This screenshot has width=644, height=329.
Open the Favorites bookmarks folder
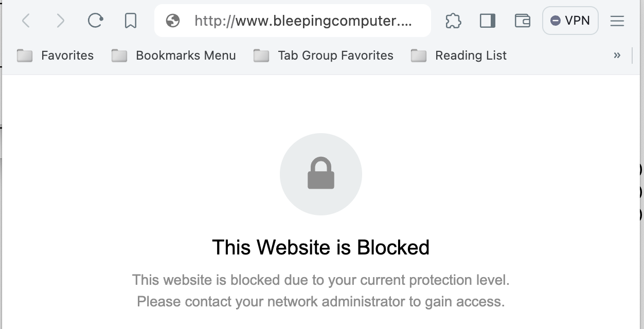point(56,56)
